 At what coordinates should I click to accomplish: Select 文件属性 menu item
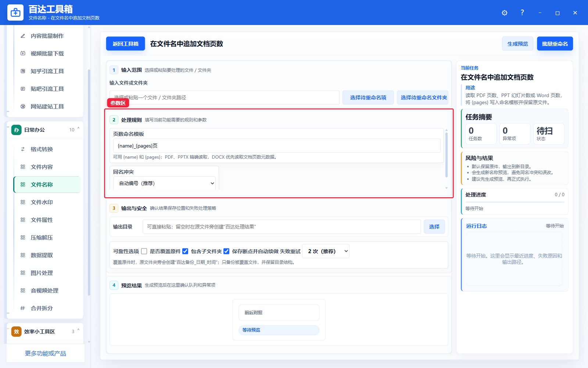tap(47, 220)
